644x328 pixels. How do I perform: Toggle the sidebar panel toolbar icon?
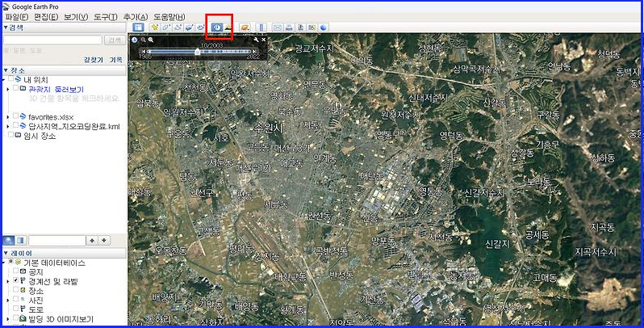pyautogui.click(x=138, y=27)
